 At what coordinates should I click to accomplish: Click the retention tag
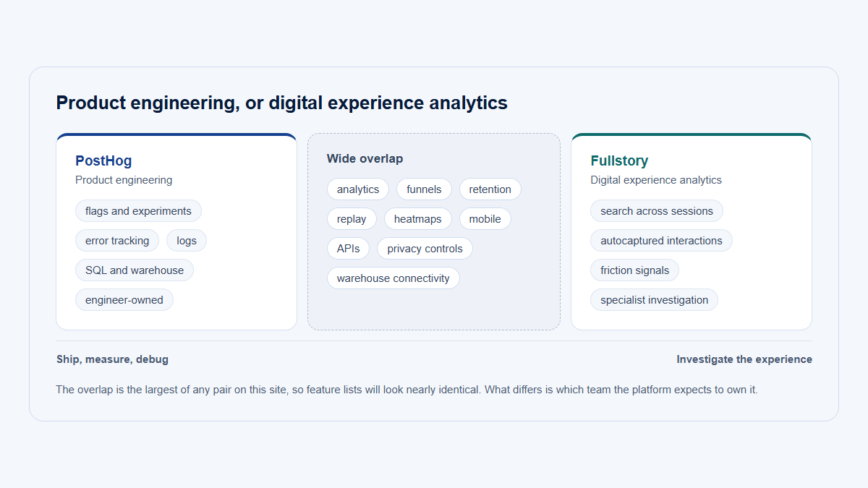click(x=490, y=189)
